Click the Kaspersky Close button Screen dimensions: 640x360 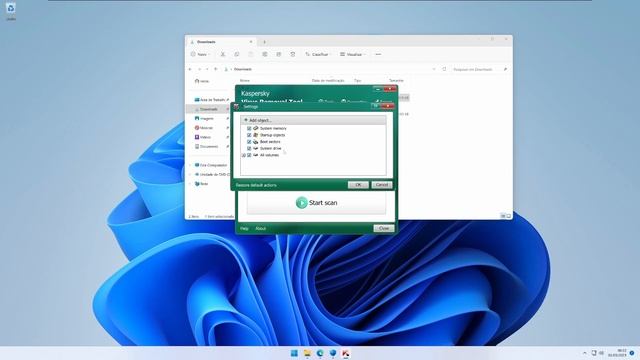point(384,229)
